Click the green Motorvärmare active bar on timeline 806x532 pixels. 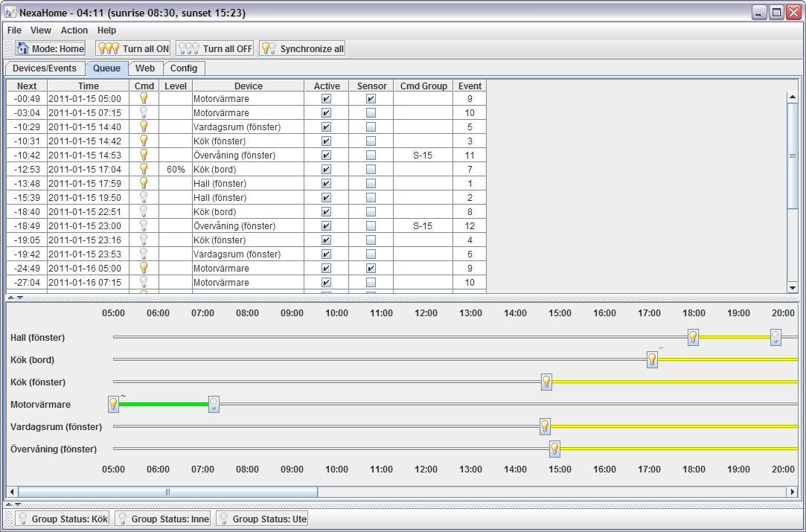(164, 404)
